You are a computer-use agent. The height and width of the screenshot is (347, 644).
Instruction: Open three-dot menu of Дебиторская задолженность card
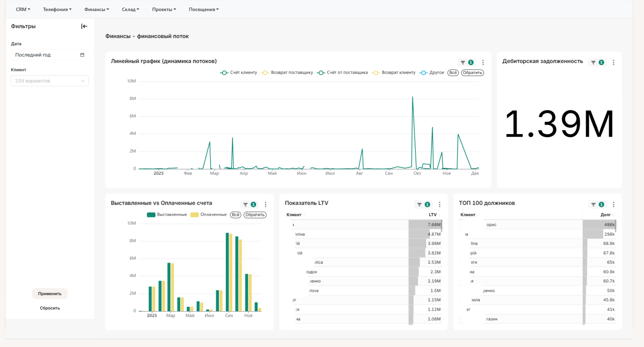[614, 63]
